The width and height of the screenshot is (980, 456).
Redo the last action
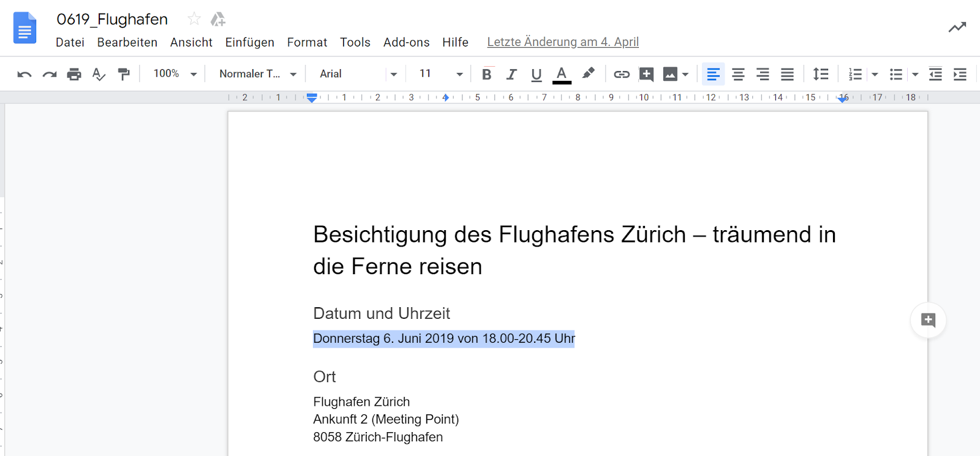point(49,74)
